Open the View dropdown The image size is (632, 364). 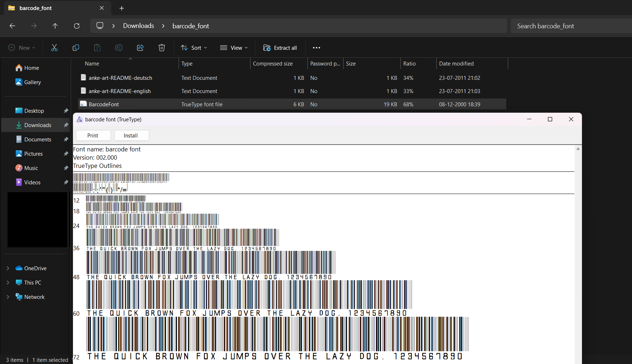point(234,48)
